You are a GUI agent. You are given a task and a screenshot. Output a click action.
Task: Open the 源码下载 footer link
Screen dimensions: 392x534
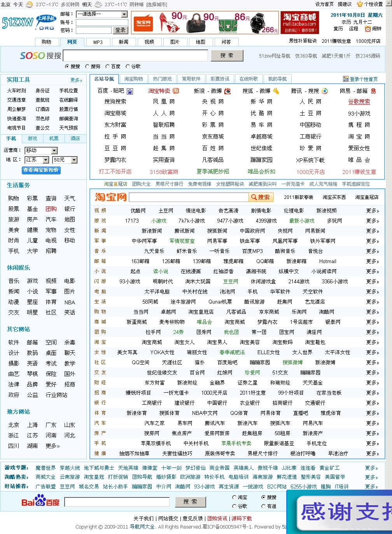[241, 518]
